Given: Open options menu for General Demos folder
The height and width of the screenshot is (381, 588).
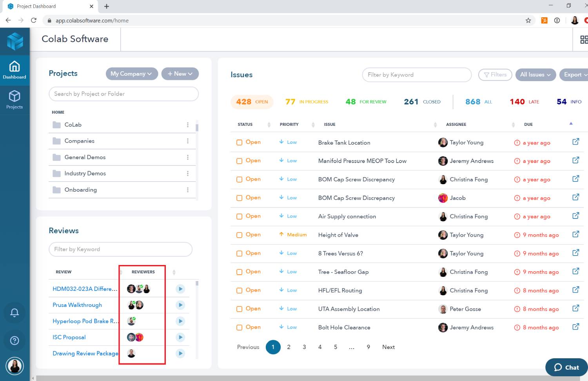Looking at the screenshot, I should point(188,157).
